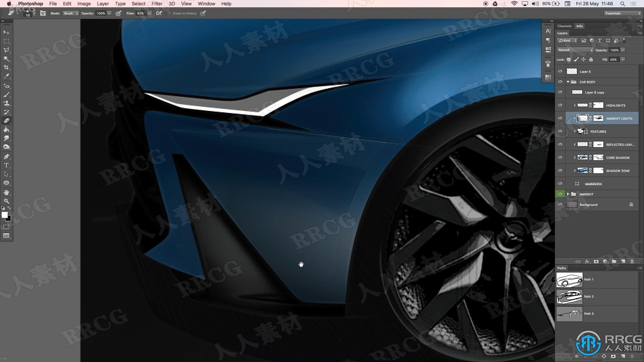Viewport: 644px width, 362px height.
Task: Click the Move tool in toolbar
Action: click(x=6, y=32)
